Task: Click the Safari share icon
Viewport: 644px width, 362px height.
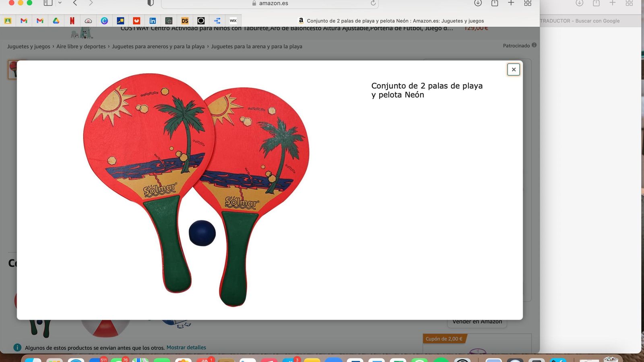Action: point(495,3)
